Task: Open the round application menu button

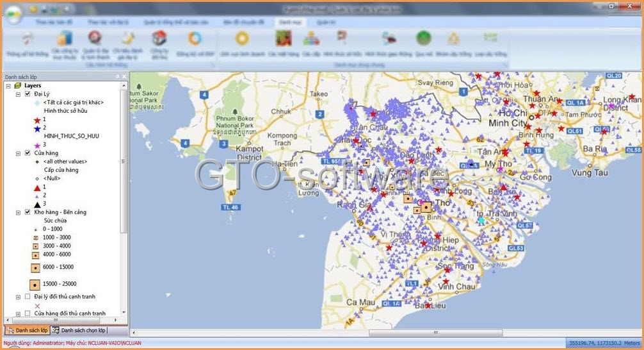Action: tap(13, 14)
